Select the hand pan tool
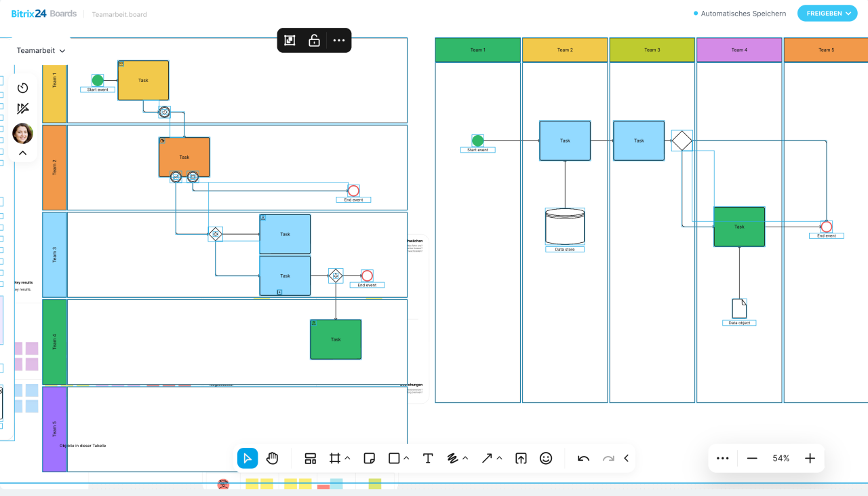The height and width of the screenshot is (496, 868). [272, 458]
